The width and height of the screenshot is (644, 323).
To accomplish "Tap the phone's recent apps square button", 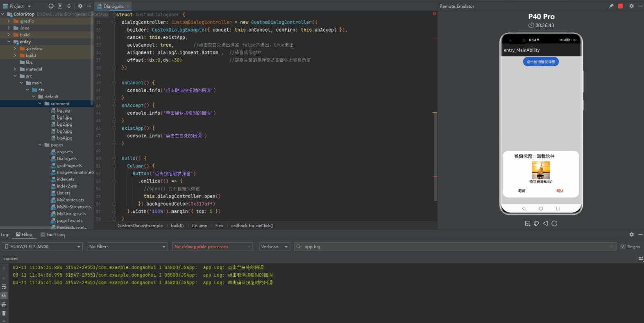I will click(x=558, y=209).
